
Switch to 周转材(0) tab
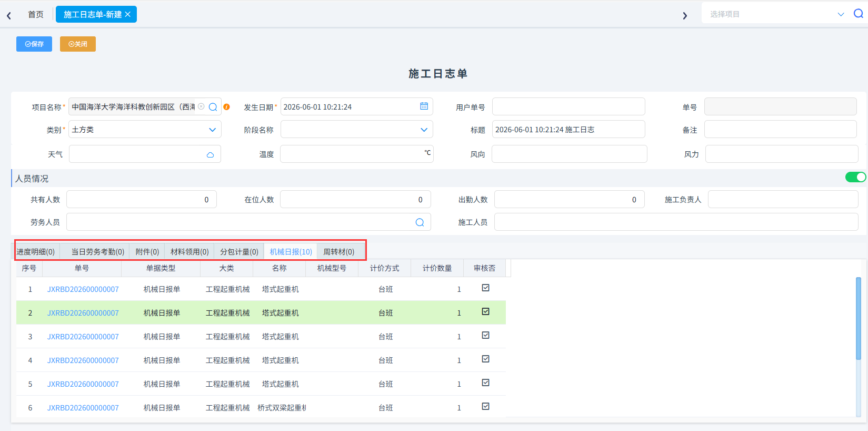tap(338, 252)
